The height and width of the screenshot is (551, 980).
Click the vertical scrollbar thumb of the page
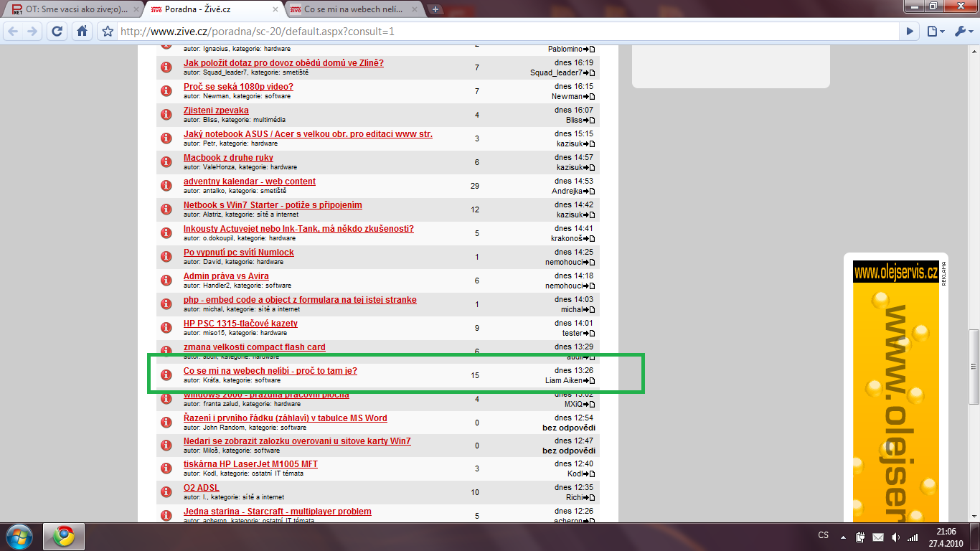click(974, 366)
